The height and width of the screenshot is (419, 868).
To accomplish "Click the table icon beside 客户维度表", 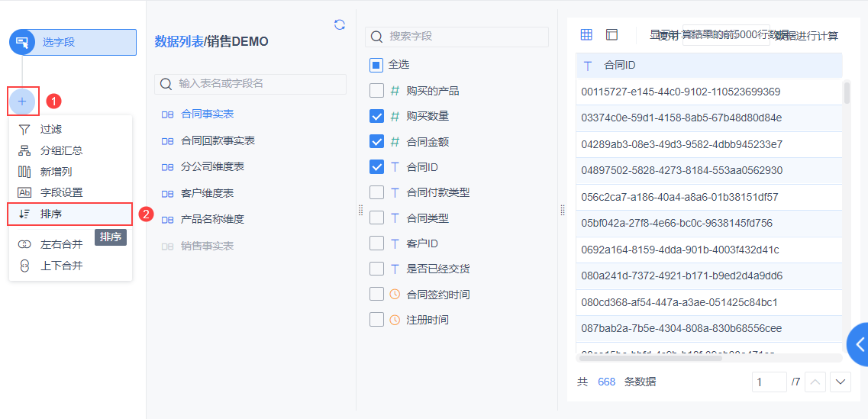I will point(167,194).
